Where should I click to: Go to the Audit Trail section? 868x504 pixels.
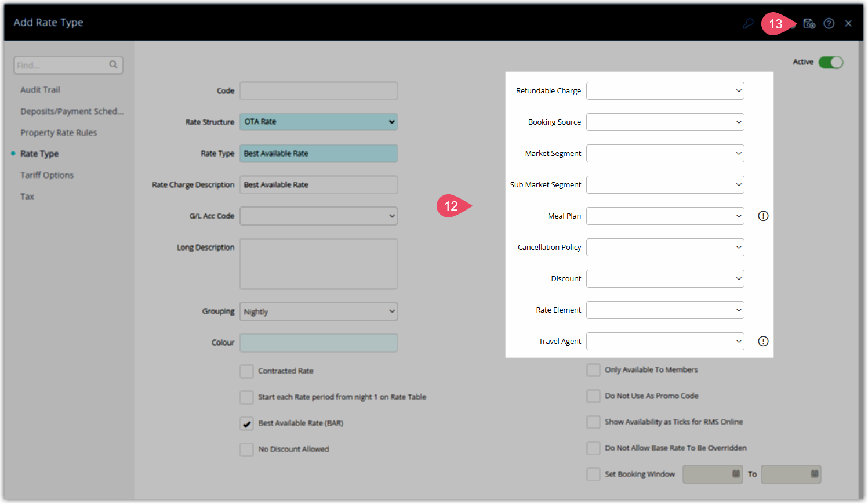point(40,90)
